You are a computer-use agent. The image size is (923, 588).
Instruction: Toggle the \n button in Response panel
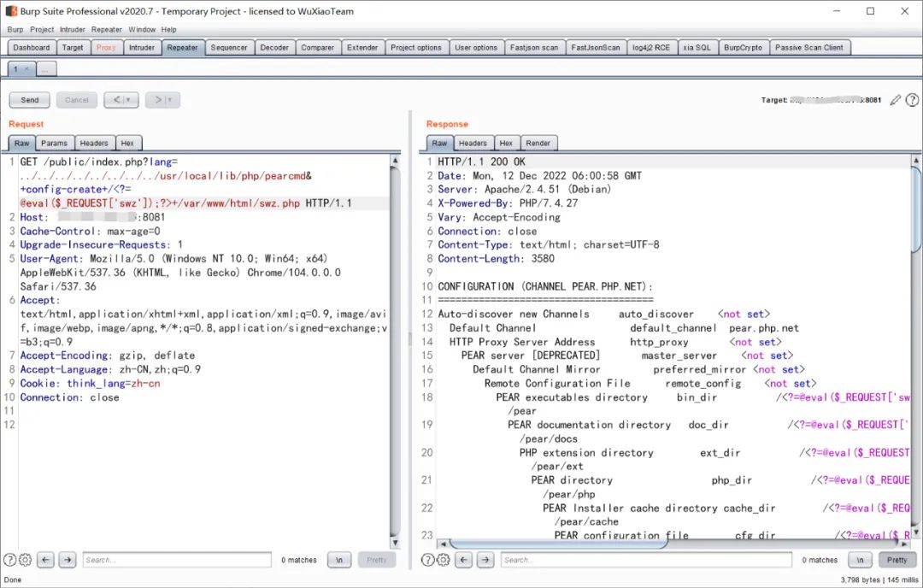(860, 560)
